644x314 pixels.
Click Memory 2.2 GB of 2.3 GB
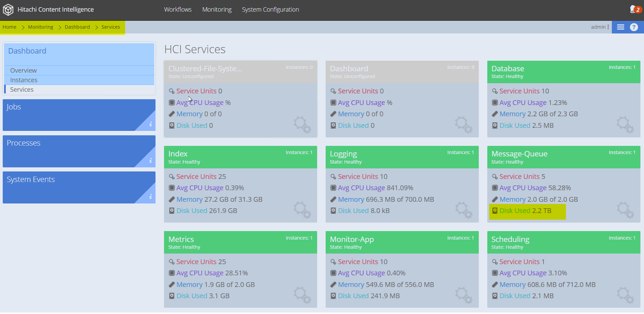[x=539, y=114]
